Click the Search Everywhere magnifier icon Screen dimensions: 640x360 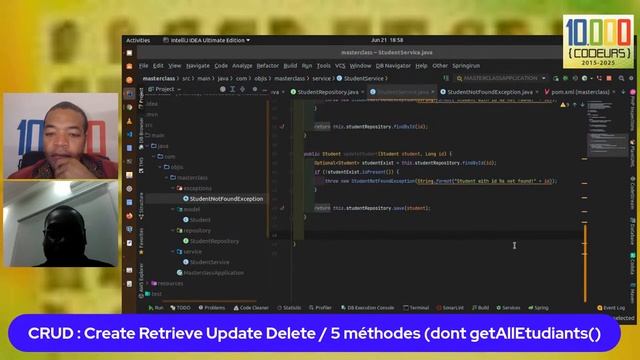coord(621,78)
